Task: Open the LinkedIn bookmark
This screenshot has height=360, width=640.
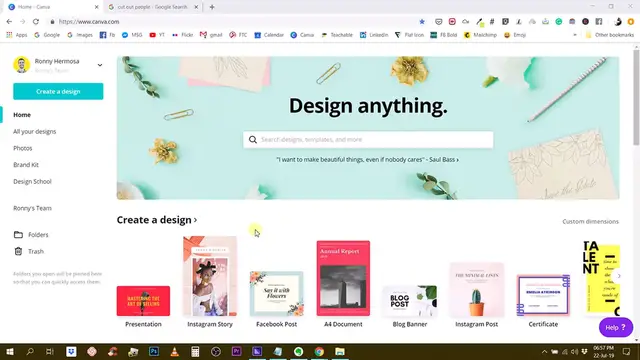Action: [x=374, y=35]
